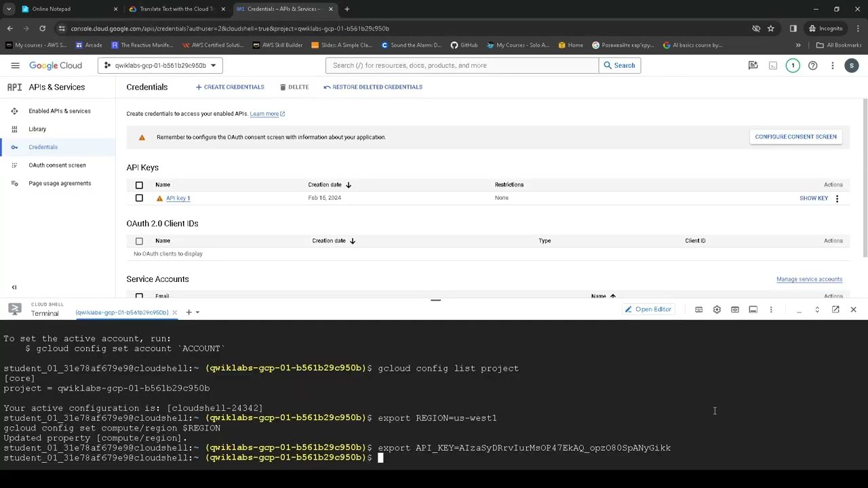Expand the Chrome tab search dropdown
Screen dimensions: 868x488
(9, 9)
